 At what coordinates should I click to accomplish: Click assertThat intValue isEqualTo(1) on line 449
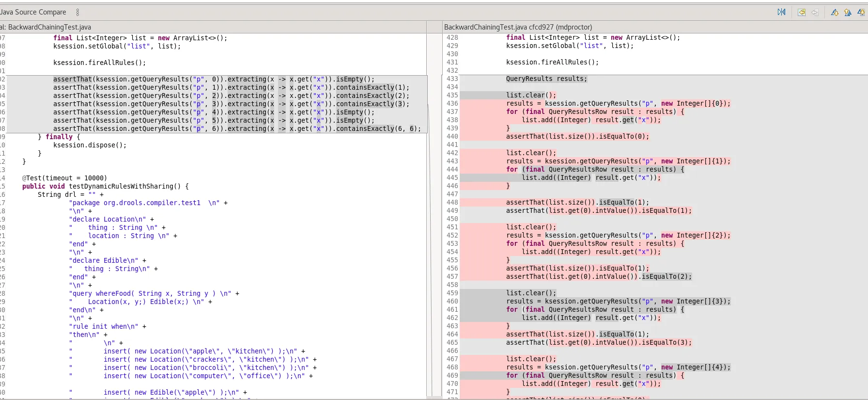[x=599, y=210]
